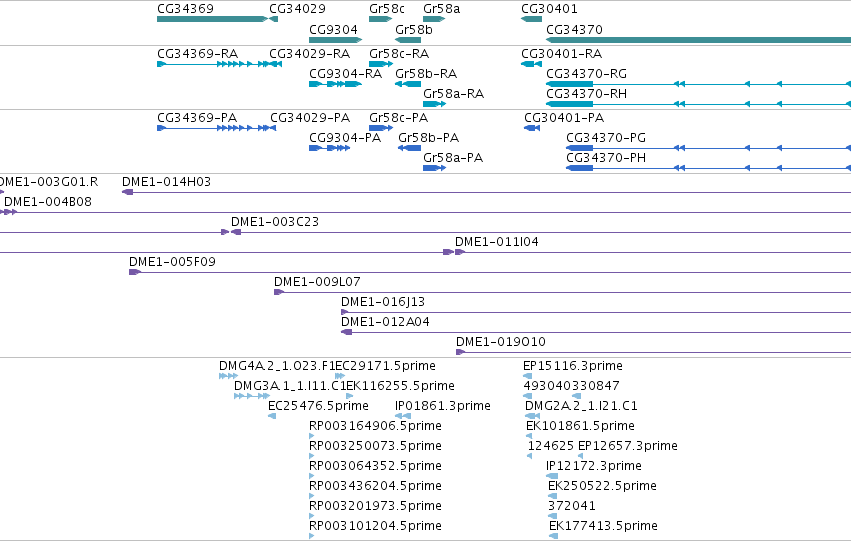The width and height of the screenshot is (851, 541).
Task: Select EST RP003201973.5prime
Action: [x=312, y=516]
